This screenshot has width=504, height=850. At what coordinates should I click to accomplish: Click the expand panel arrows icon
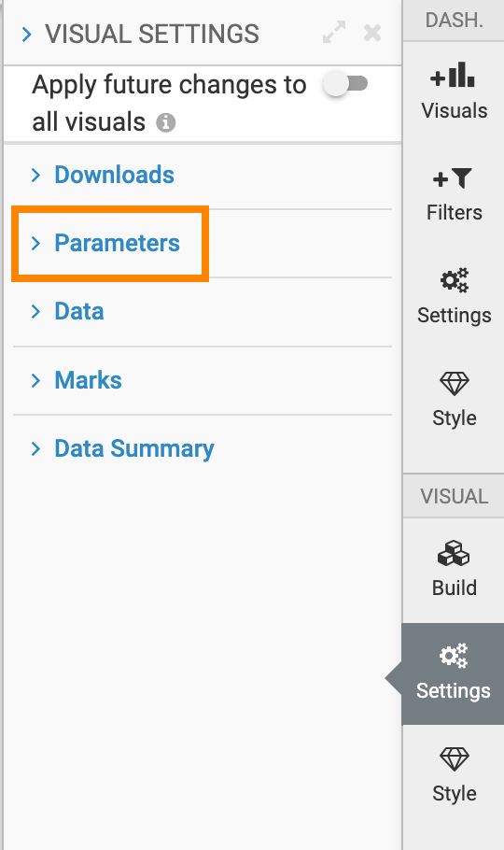(334, 33)
